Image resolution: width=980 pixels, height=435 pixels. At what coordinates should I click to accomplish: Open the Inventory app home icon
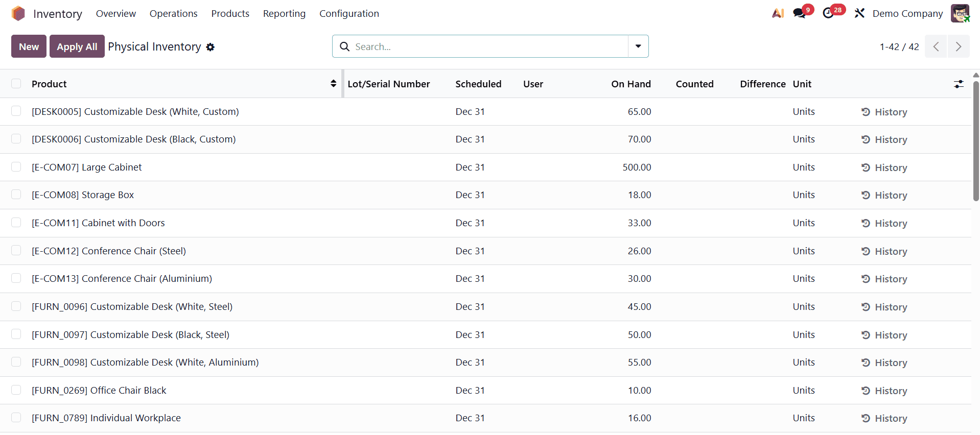click(18, 13)
